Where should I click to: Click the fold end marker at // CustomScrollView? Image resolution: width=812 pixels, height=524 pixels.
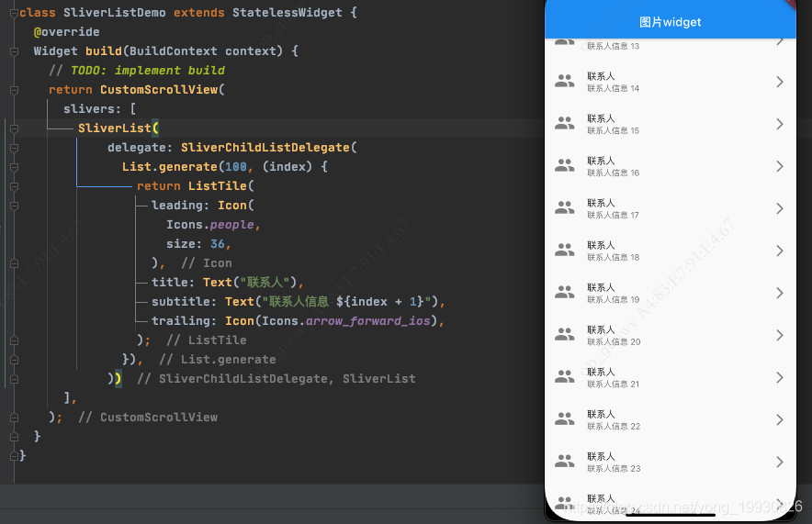(15, 418)
